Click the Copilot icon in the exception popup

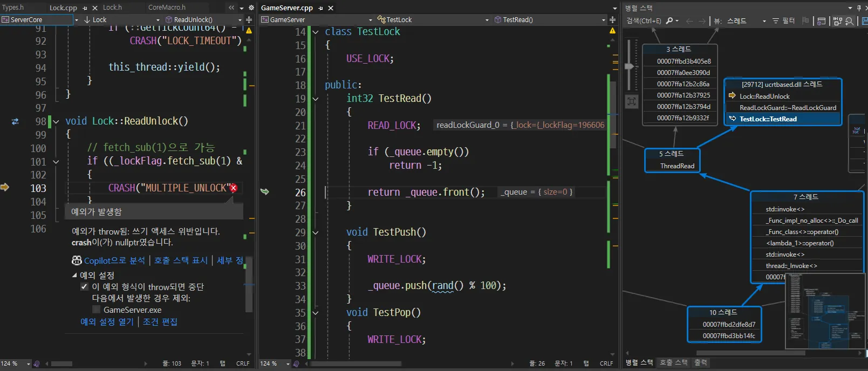(x=77, y=260)
